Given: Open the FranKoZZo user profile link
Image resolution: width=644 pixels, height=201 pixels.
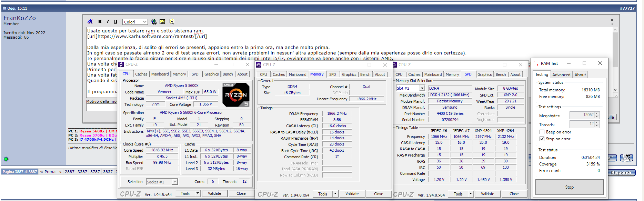Looking at the screenshot, I should [x=20, y=18].
